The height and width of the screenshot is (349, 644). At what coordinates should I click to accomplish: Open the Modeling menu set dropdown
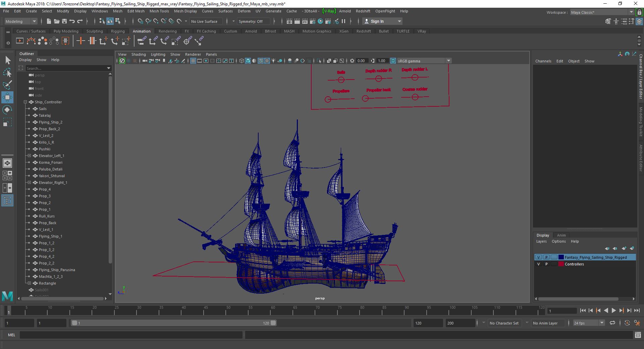tap(21, 21)
